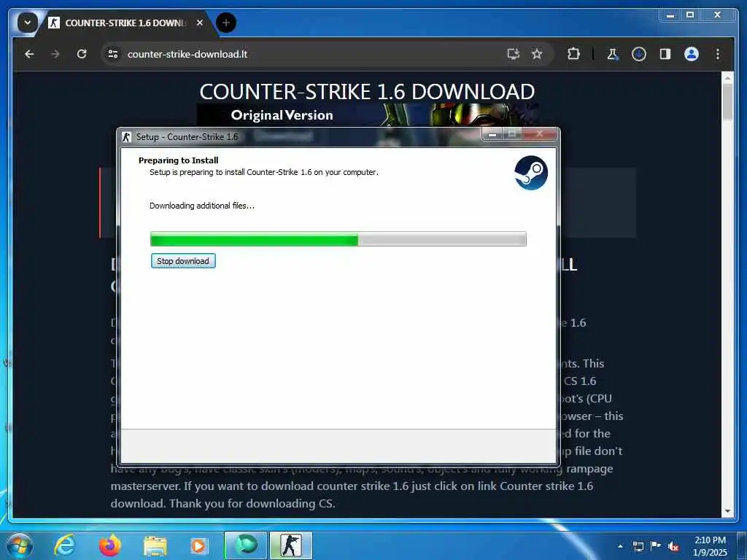Click the Steam logo in Setup window

[x=531, y=173]
